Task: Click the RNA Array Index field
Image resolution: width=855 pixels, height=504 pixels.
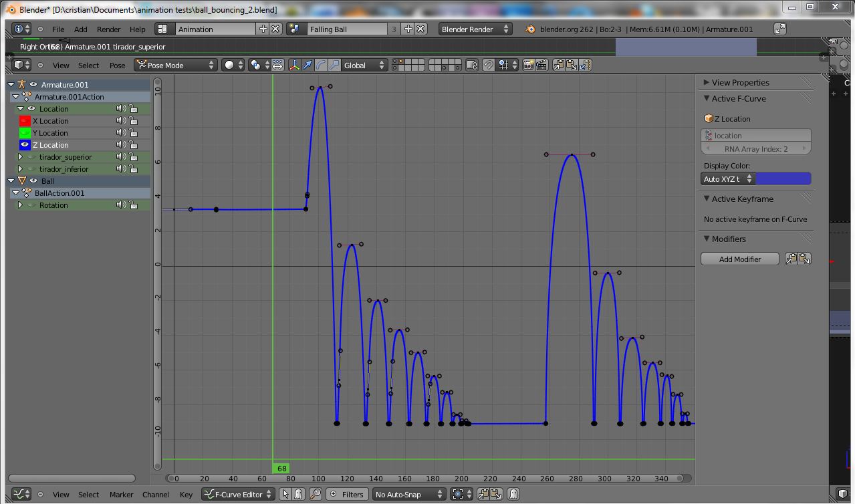Action: (756, 148)
